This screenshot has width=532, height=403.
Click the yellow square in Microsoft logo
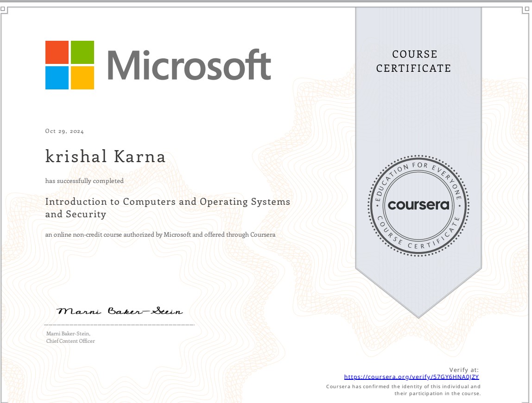82,78
